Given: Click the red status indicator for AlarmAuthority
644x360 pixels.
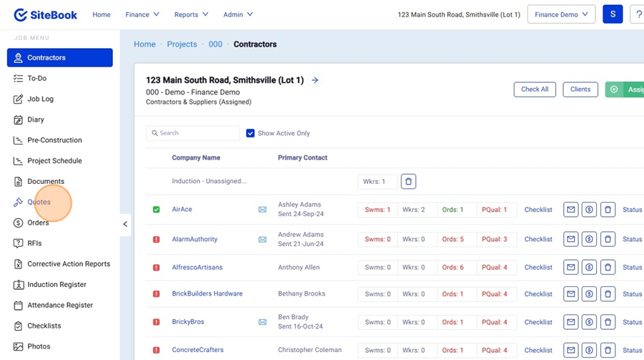Looking at the screenshot, I should coord(157,239).
